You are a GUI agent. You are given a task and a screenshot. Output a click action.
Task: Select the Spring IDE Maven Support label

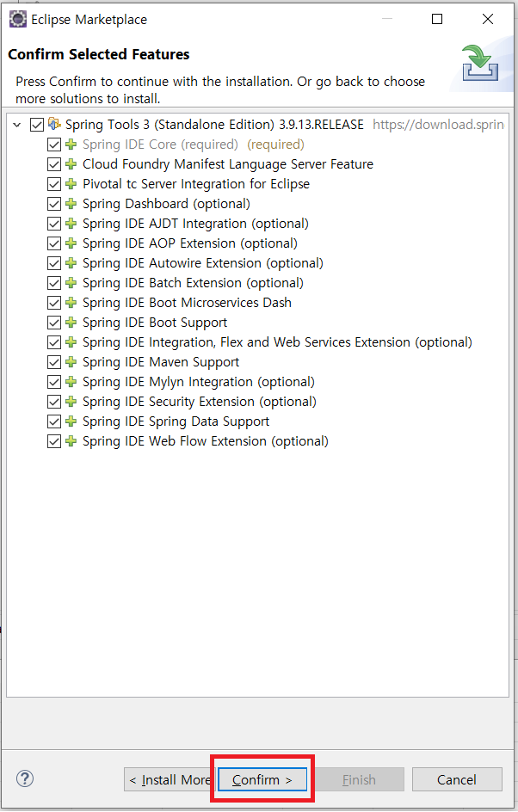[x=161, y=362]
